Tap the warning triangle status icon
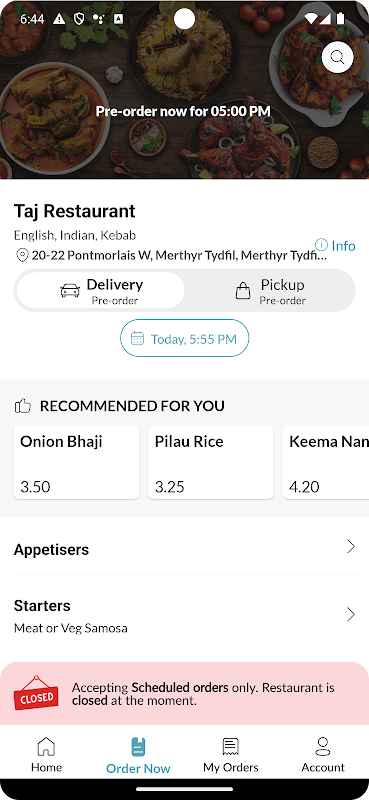 (x=59, y=19)
